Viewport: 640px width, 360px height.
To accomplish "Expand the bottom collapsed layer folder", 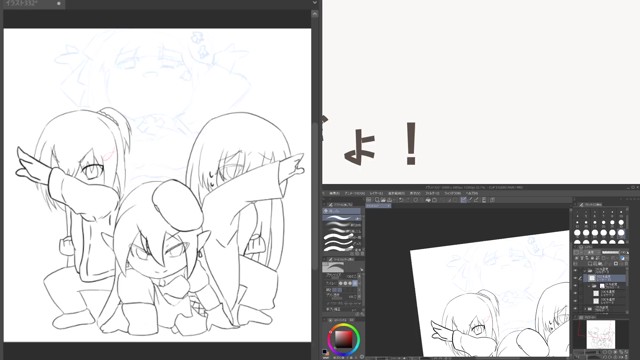I will point(585,309).
